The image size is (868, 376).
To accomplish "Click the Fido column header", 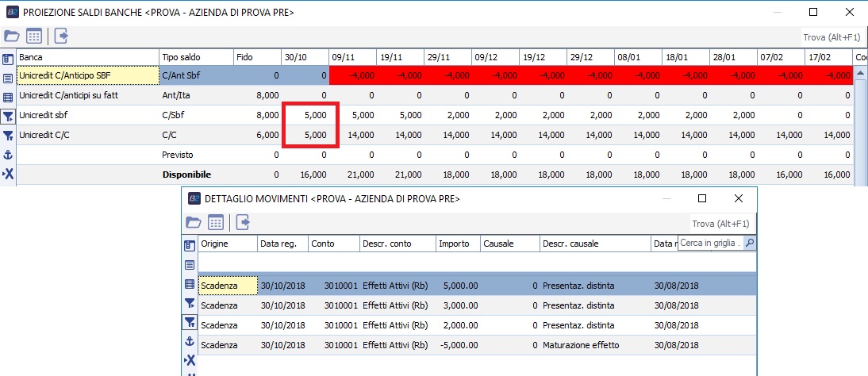I will [257, 58].
